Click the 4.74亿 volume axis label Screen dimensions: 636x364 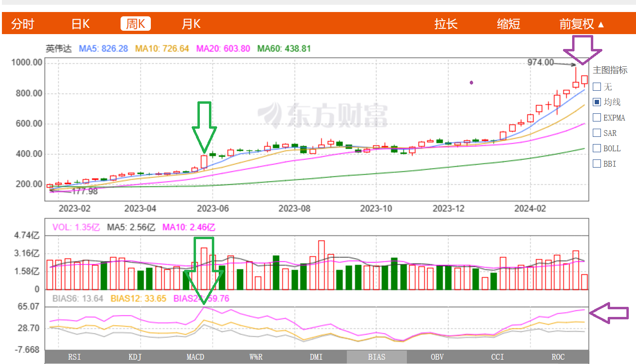(x=26, y=235)
